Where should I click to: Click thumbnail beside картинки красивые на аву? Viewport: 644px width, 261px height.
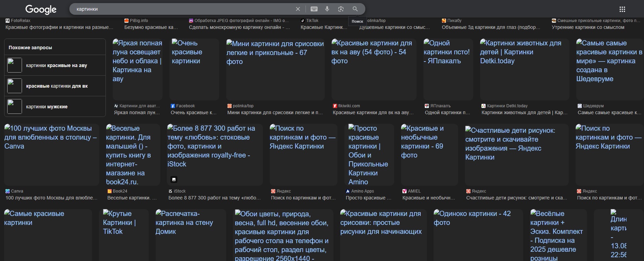coord(15,65)
